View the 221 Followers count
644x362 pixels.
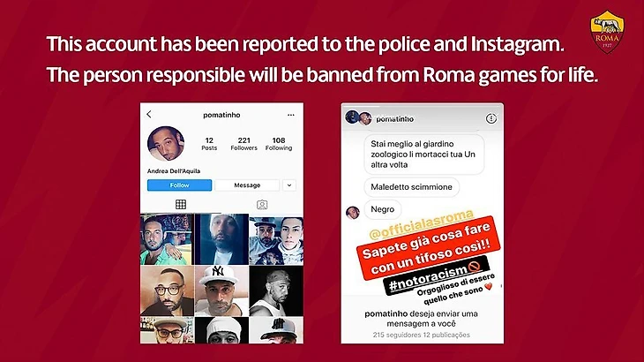[x=244, y=144]
